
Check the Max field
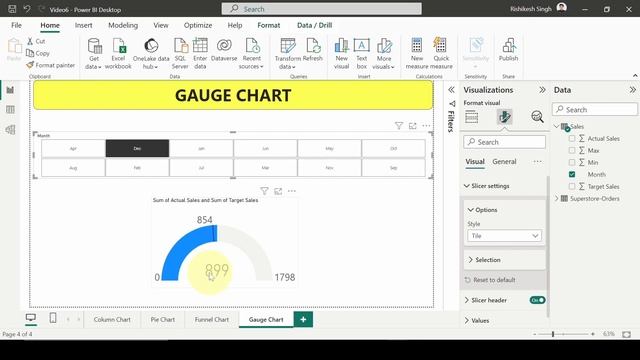572,150
